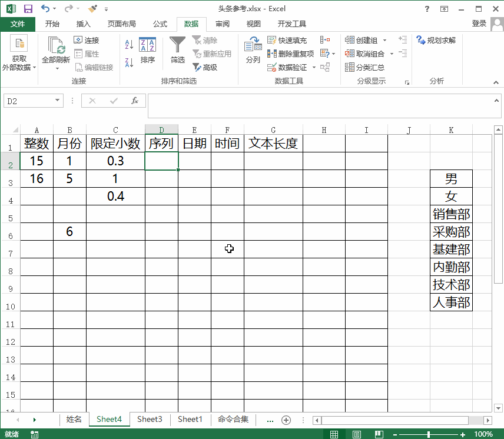Switch to Normal view in status bar
This screenshot has height=439, width=504.
[x=334, y=434]
